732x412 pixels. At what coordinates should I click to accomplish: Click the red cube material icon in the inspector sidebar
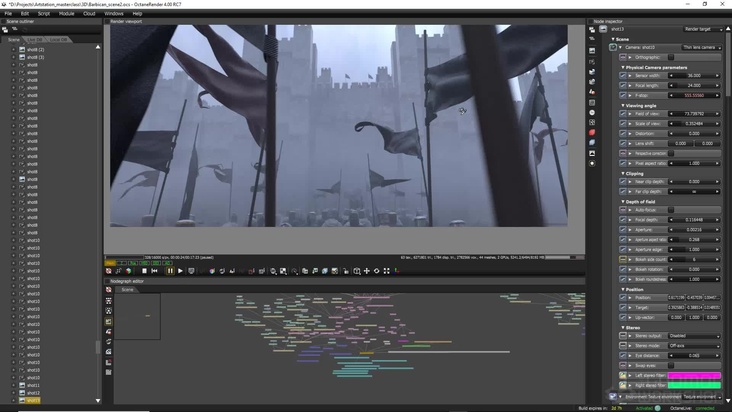point(592,133)
